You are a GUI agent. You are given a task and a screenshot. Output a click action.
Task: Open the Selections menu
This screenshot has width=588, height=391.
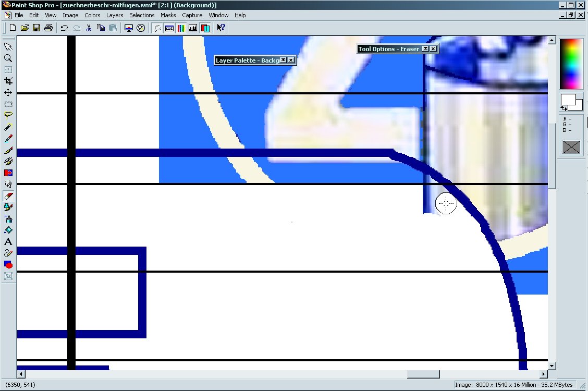142,15
